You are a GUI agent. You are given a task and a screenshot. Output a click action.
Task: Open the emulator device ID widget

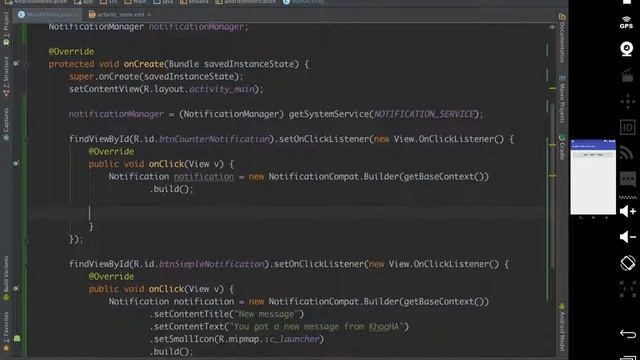(627, 127)
